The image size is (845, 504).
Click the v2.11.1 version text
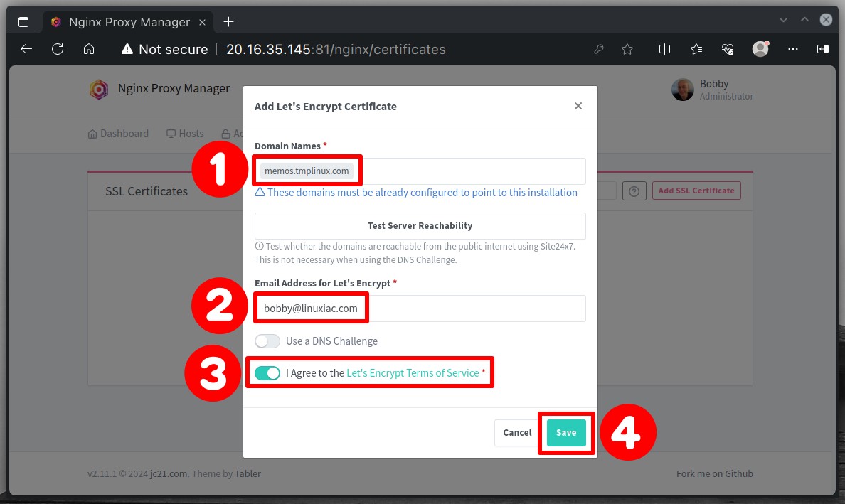[102, 474]
